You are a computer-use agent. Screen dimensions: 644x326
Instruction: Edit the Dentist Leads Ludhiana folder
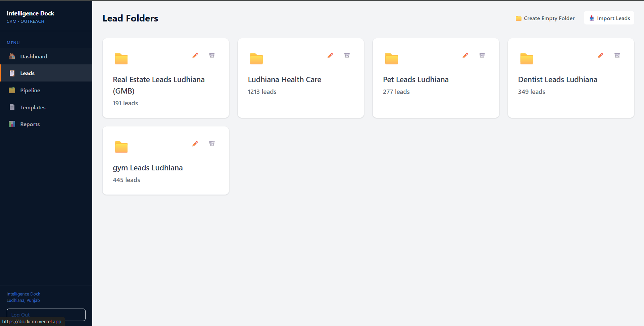click(600, 55)
